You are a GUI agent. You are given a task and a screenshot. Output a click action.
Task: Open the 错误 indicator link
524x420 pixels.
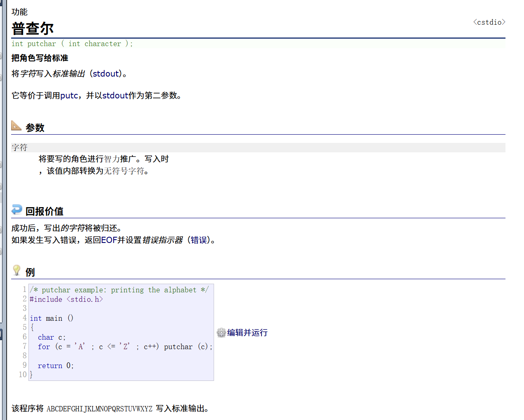coord(198,240)
